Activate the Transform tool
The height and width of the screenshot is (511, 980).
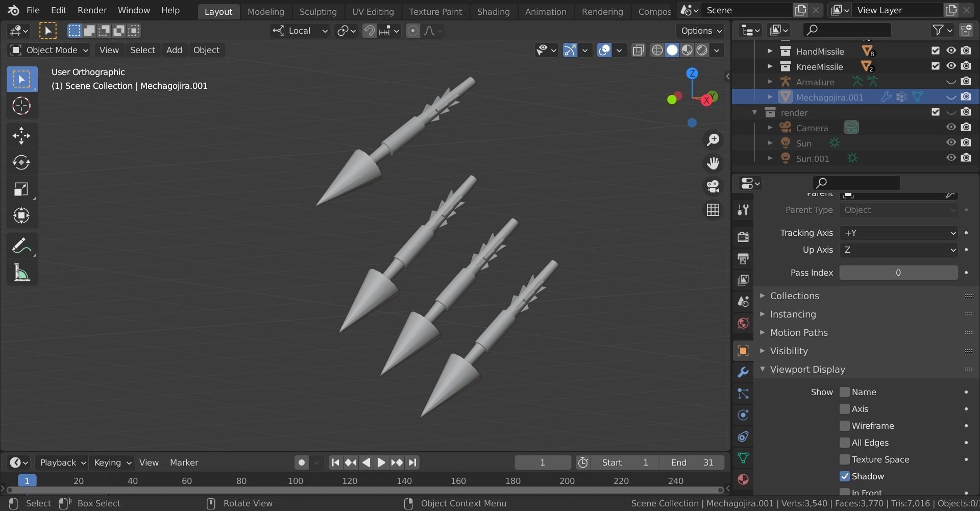click(x=21, y=216)
